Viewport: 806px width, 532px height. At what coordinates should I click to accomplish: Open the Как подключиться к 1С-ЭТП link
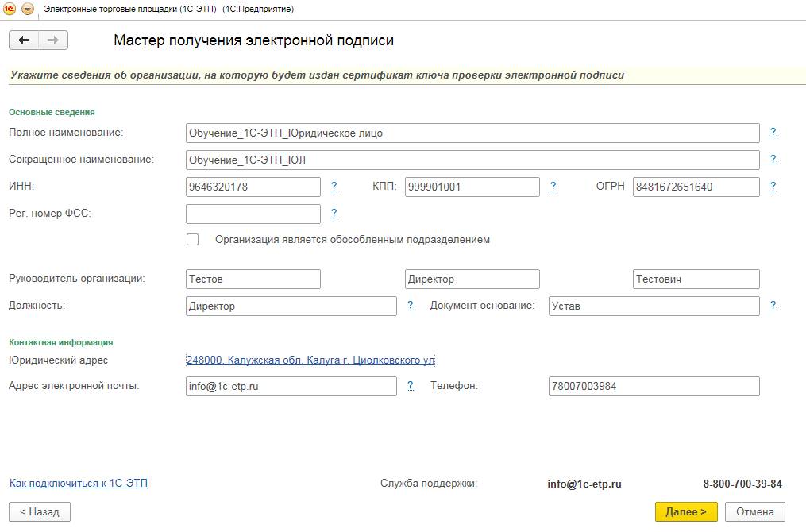click(78, 484)
